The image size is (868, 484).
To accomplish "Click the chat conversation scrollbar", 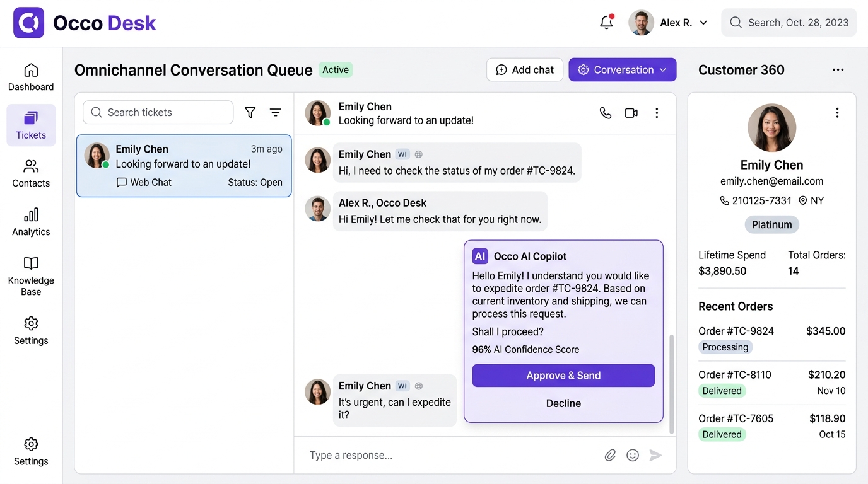I will (x=671, y=383).
